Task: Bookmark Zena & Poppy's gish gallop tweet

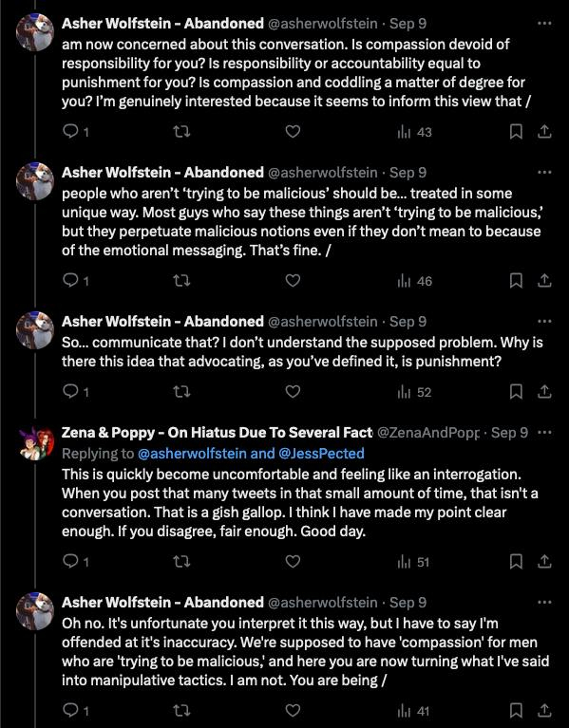Action: (x=516, y=562)
